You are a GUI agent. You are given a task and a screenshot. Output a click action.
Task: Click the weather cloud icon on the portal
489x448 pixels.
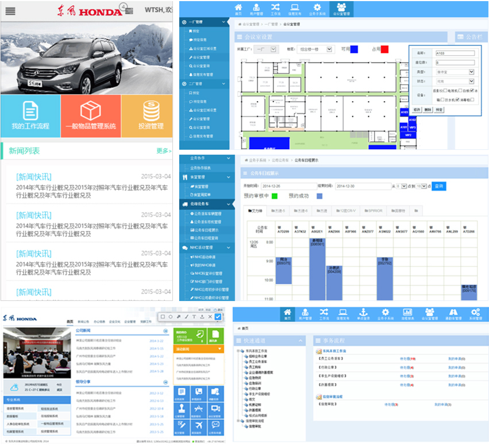[14, 388]
